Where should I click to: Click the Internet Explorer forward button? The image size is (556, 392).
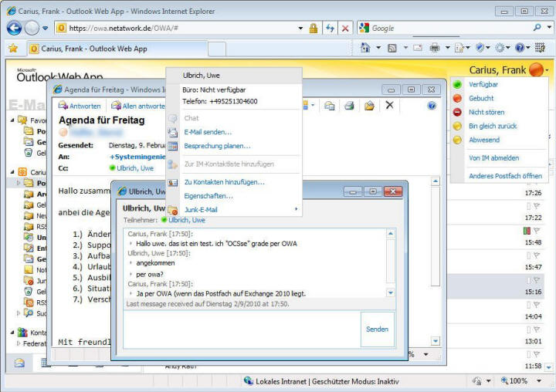32,28
